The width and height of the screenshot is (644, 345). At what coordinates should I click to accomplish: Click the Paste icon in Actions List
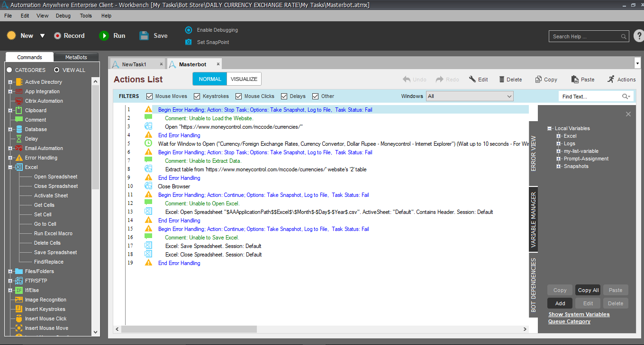(x=575, y=80)
